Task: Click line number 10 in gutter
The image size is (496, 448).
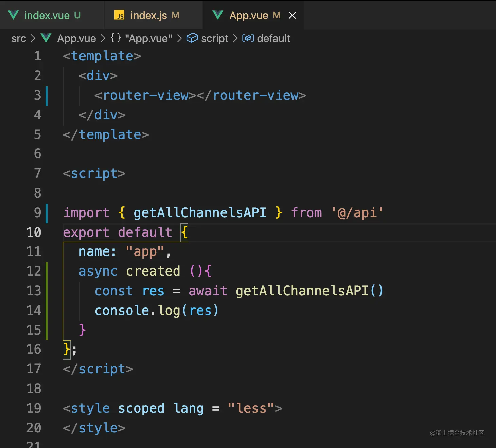Action: (34, 232)
